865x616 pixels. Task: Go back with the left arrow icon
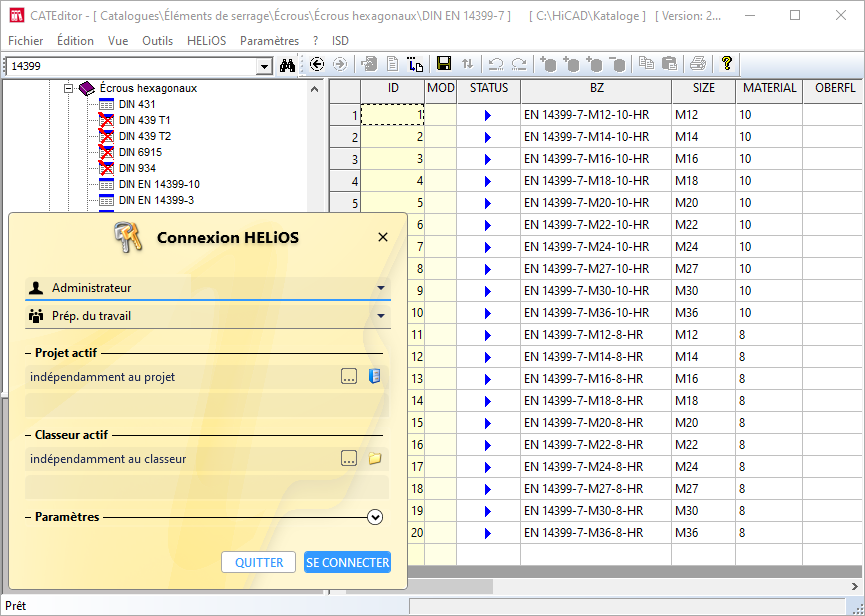(x=317, y=65)
